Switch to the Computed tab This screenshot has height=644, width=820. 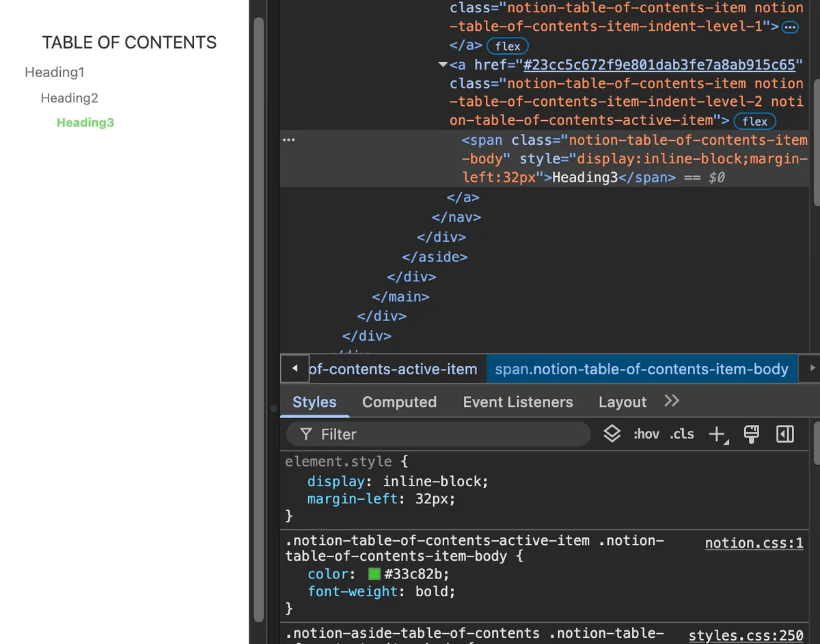point(399,402)
